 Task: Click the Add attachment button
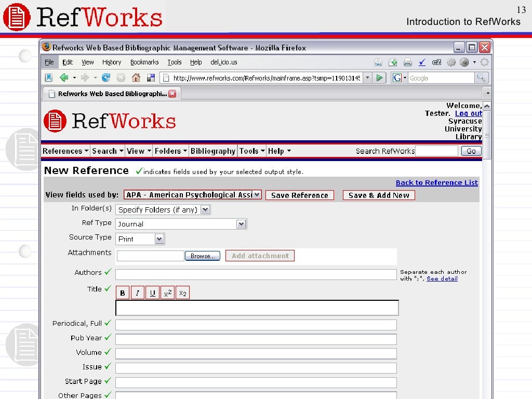tap(260, 256)
